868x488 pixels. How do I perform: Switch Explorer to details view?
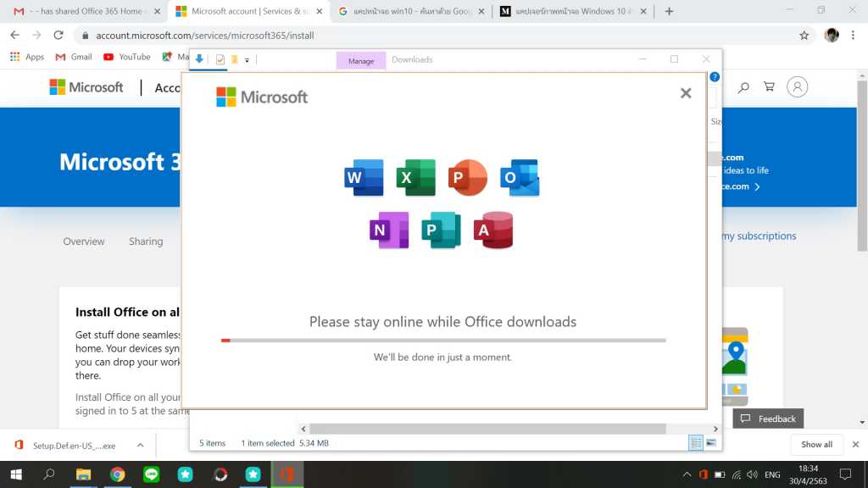(696, 442)
